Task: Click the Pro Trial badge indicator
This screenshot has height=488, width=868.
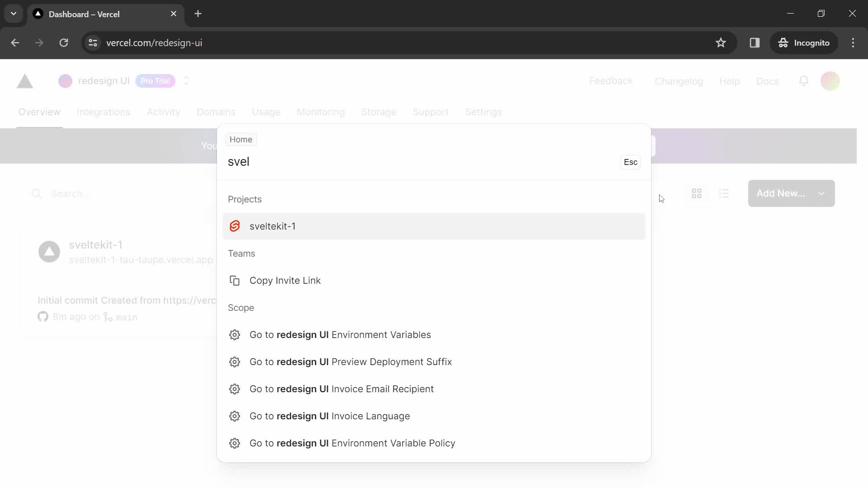Action: pyautogui.click(x=155, y=80)
